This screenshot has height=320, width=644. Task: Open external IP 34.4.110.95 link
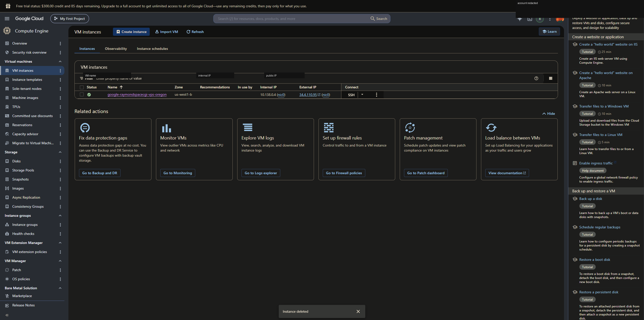click(x=308, y=95)
